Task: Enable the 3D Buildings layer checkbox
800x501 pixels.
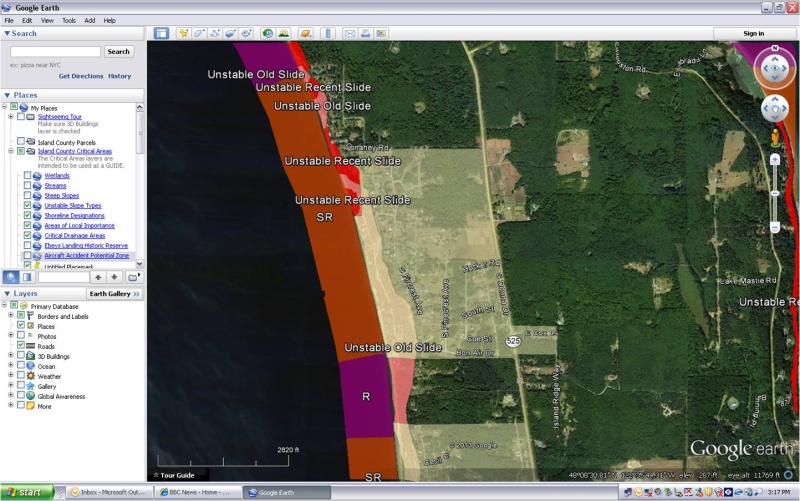Action: click(21, 356)
